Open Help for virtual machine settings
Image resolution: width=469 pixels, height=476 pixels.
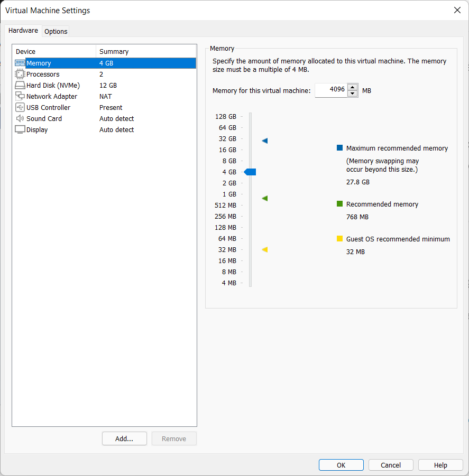pos(440,465)
